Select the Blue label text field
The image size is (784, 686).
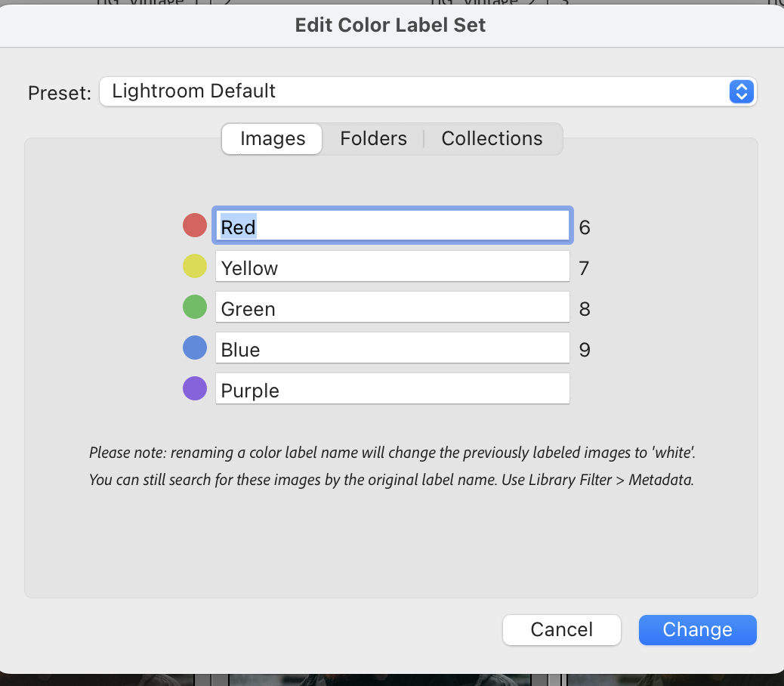click(x=391, y=348)
